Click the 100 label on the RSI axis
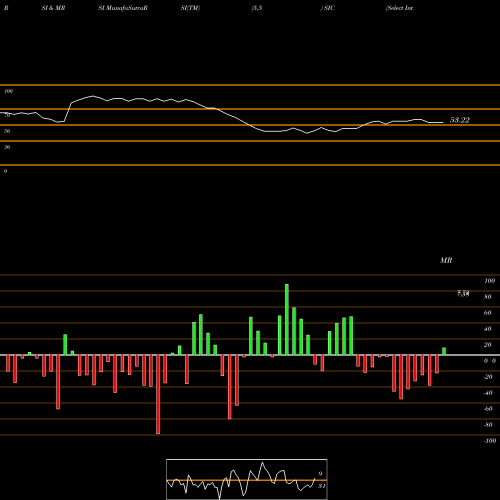Viewport: 500px width, 500px height. (8, 91)
